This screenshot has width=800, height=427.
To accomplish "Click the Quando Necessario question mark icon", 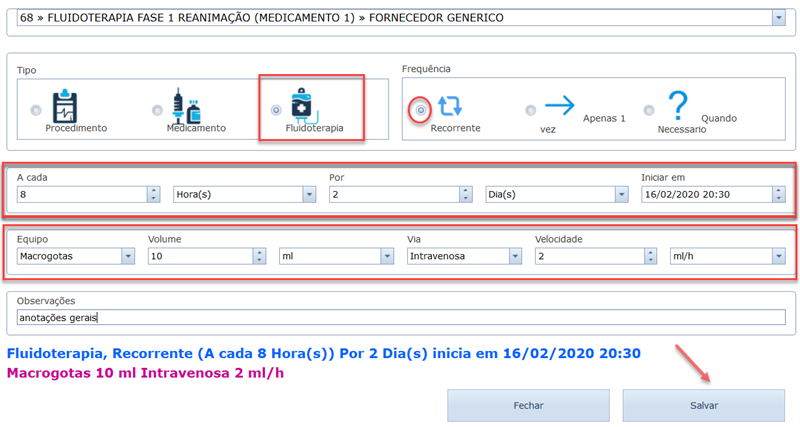I will [x=678, y=105].
